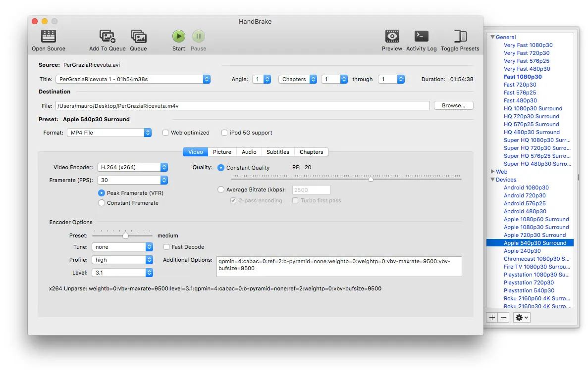Click the RF quality slider handle
The width and height of the screenshot is (588, 375).
371,179
